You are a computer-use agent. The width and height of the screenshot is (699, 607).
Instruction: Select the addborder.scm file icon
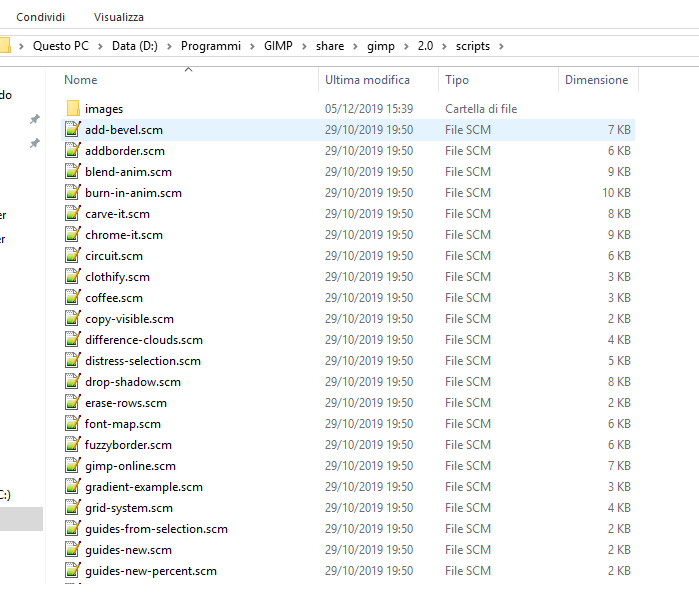(73, 150)
